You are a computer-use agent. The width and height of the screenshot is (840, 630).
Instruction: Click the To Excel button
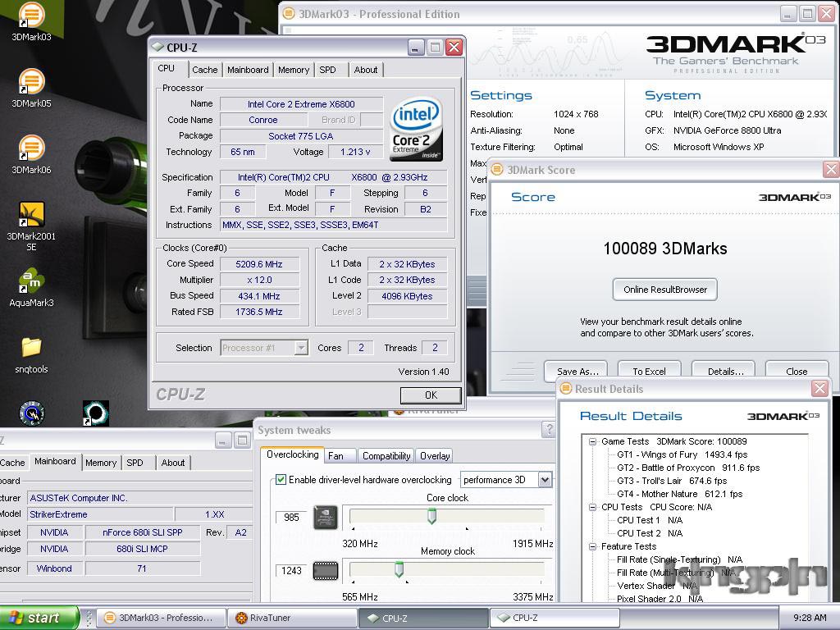[x=649, y=370]
